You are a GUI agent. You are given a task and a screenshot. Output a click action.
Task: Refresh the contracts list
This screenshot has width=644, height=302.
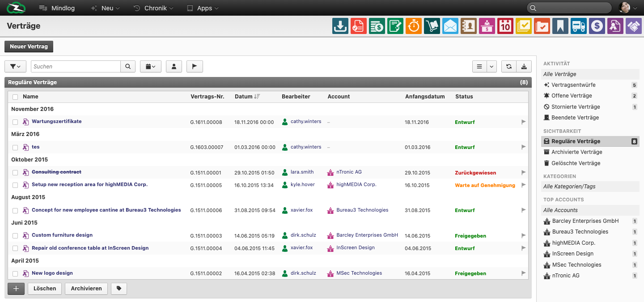(509, 66)
